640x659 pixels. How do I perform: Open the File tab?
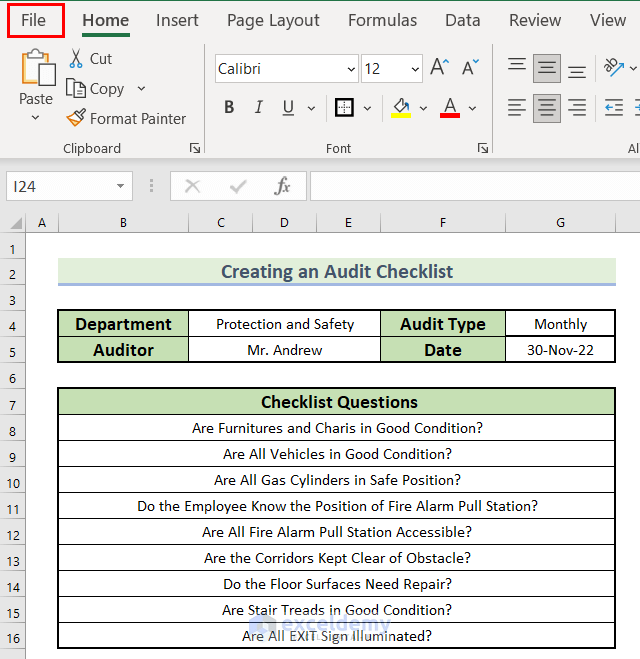pyautogui.click(x=34, y=20)
